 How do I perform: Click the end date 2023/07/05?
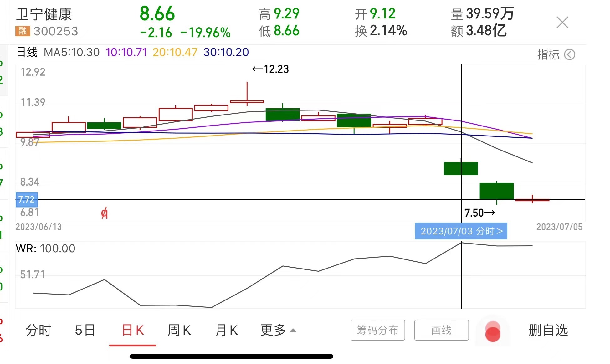560,227
